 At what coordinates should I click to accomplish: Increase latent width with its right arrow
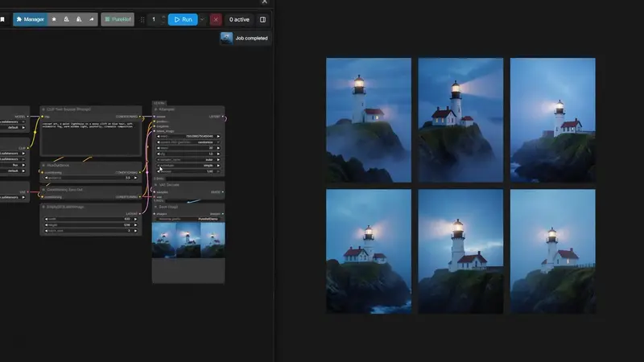135,219
